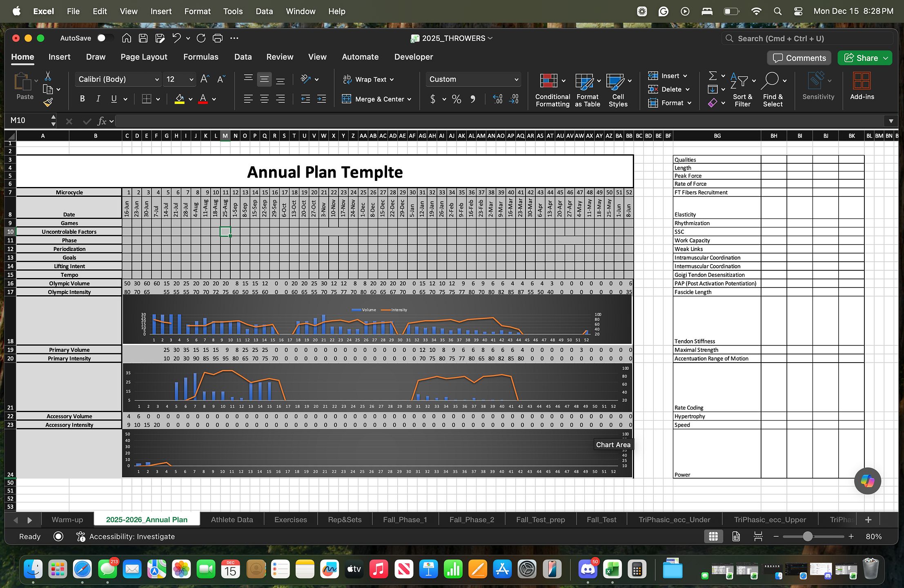Switch to Page Break Preview in status bar
Viewport: 904px width, 588px height.
click(x=758, y=537)
